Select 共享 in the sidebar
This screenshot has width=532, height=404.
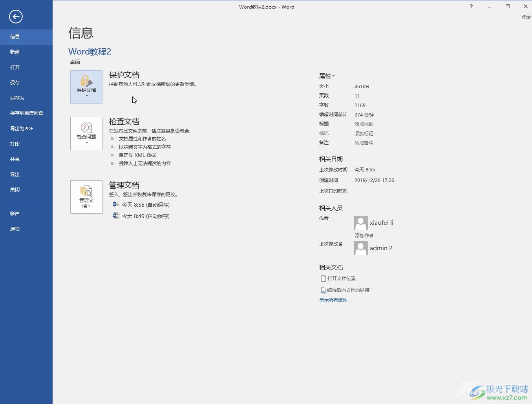pos(26,159)
